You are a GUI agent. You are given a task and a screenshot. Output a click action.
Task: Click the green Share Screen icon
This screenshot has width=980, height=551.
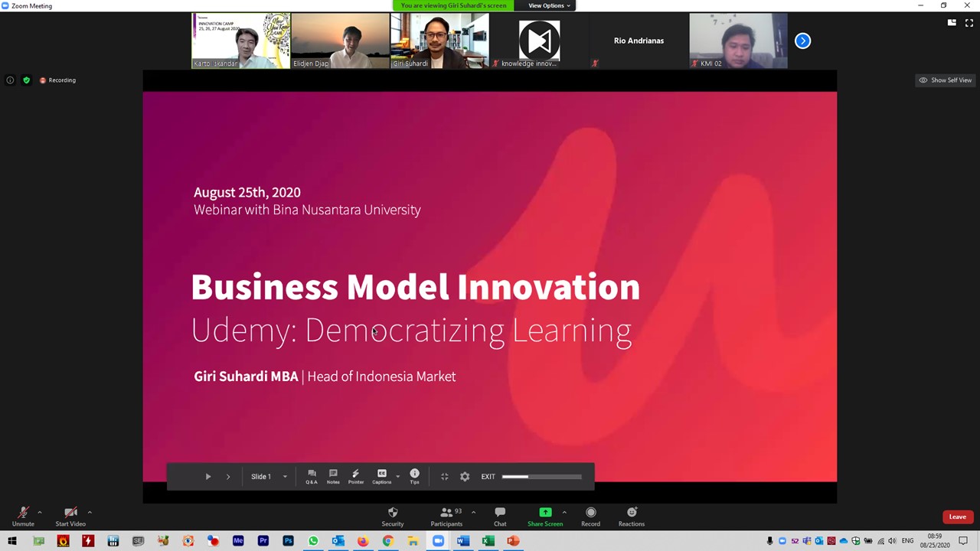pos(545,513)
